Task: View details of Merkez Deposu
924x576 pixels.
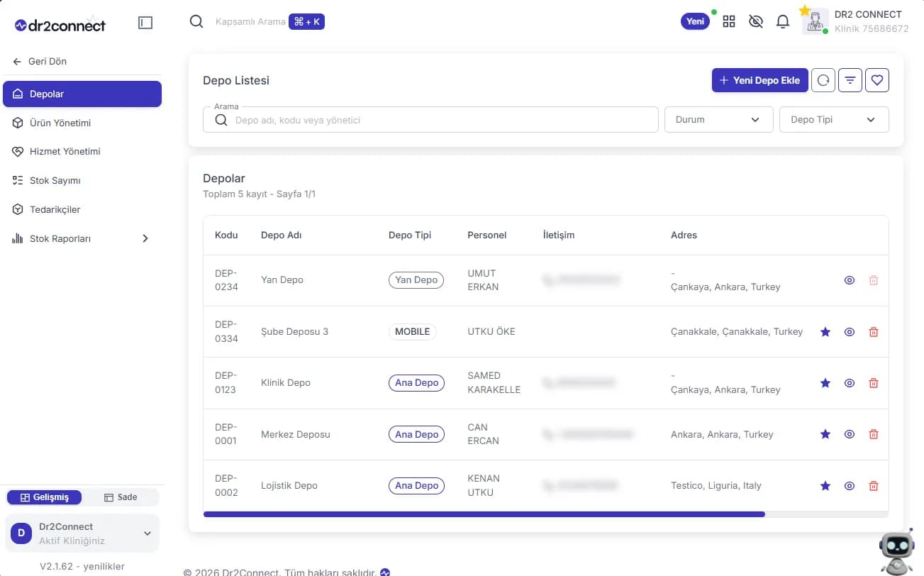Action: (850, 434)
